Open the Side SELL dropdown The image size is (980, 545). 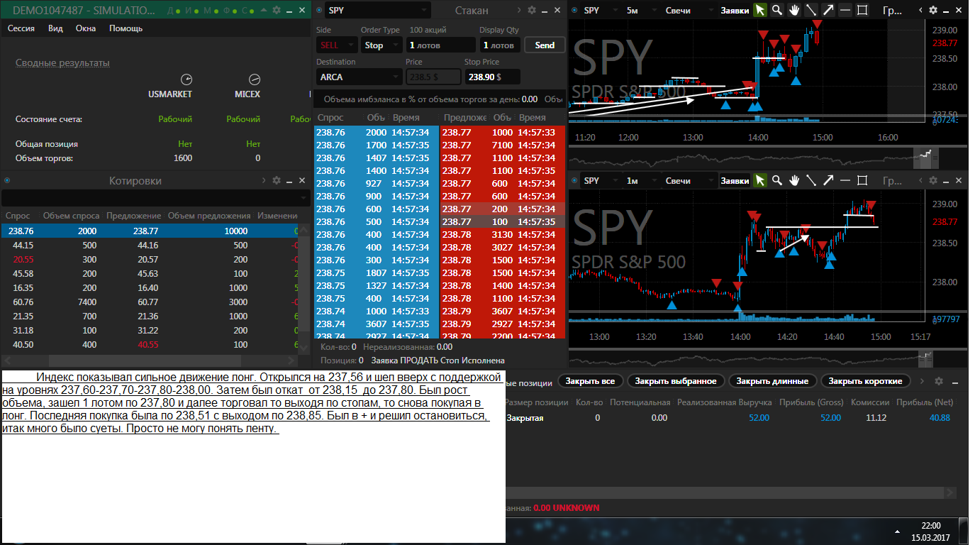click(336, 45)
